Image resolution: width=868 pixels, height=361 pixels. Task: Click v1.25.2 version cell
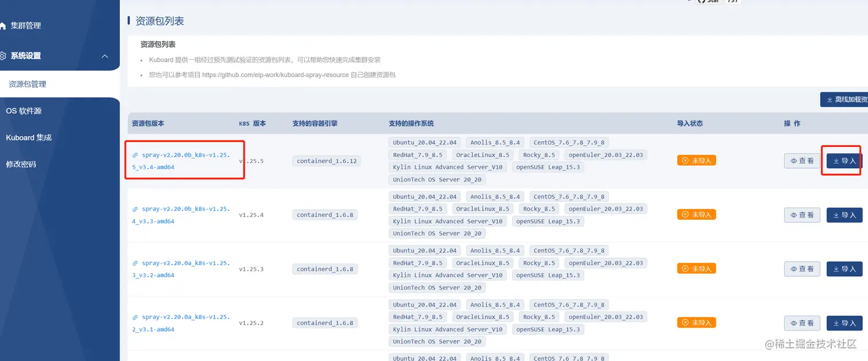(251, 323)
